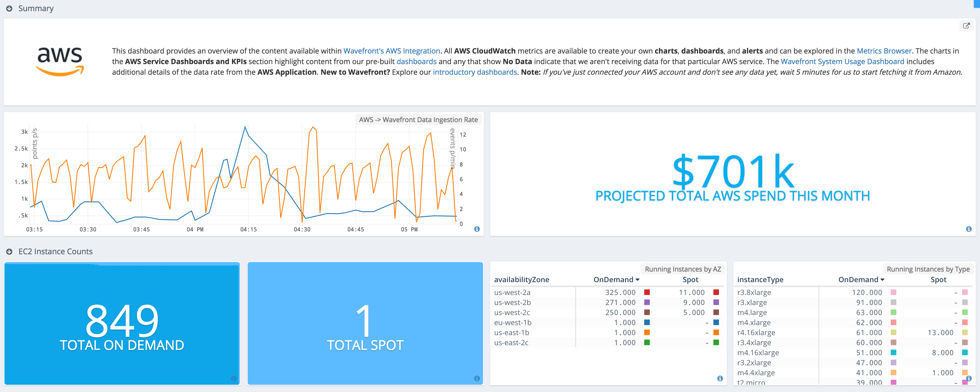This screenshot has width=980, height=392.
Task: Click the AWS logo
Action: pyautogui.click(x=60, y=62)
